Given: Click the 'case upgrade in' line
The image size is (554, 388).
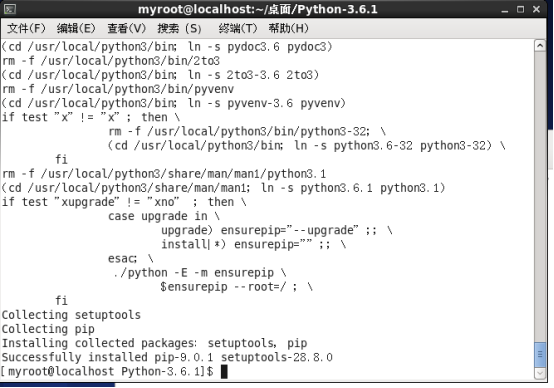Looking at the screenshot, I should coord(164,216).
